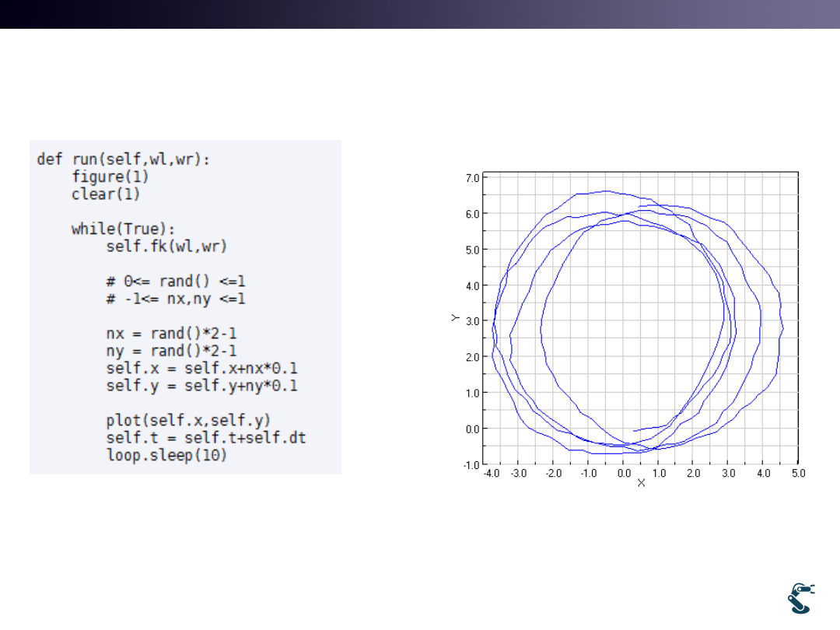Click the robot arm logo icon

click(x=801, y=598)
